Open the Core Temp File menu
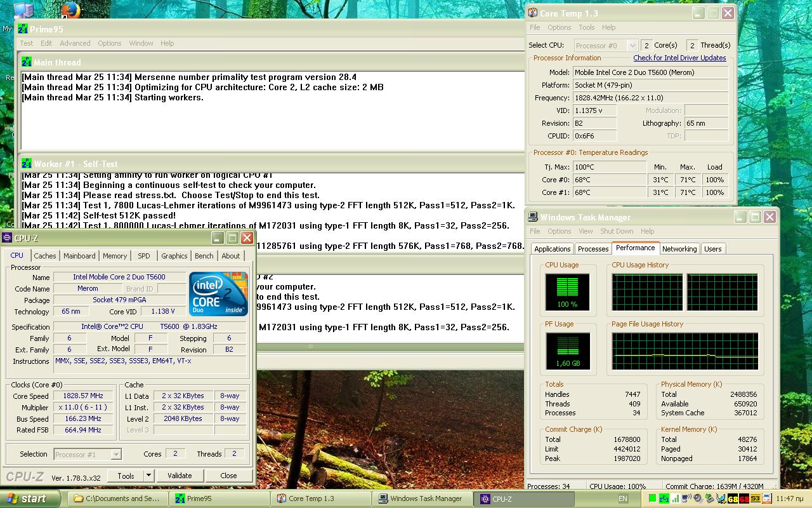The width and height of the screenshot is (812, 508). click(x=535, y=27)
